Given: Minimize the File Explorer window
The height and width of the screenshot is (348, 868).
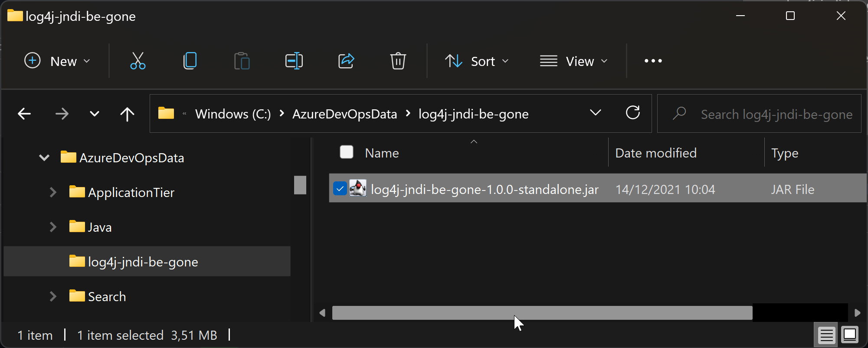Looking at the screenshot, I should 740,16.
